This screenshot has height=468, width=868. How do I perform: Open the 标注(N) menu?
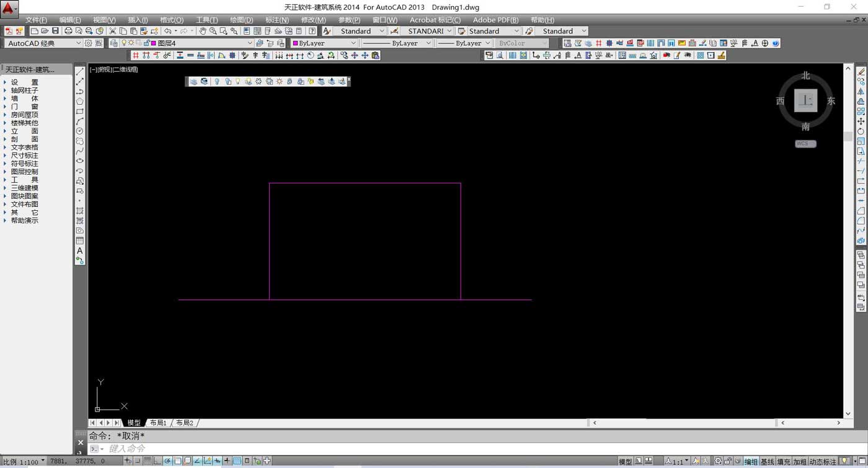[x=277, y=20]
